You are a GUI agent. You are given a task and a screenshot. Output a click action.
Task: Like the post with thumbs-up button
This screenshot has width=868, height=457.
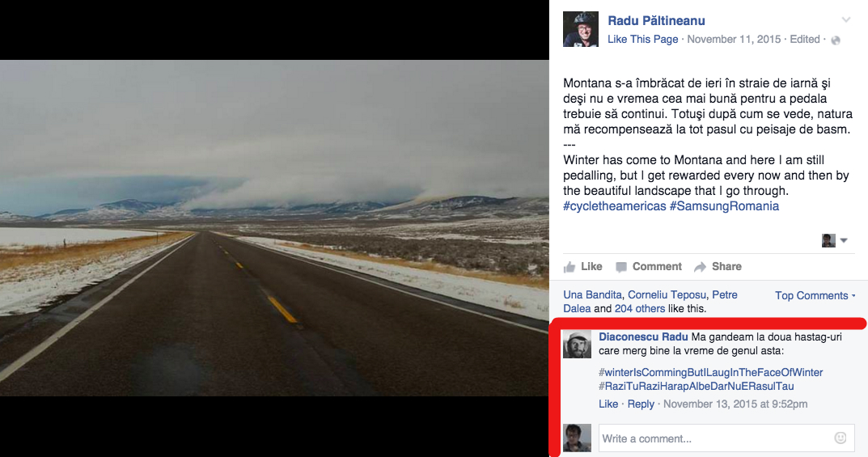[x=582, y=266]
